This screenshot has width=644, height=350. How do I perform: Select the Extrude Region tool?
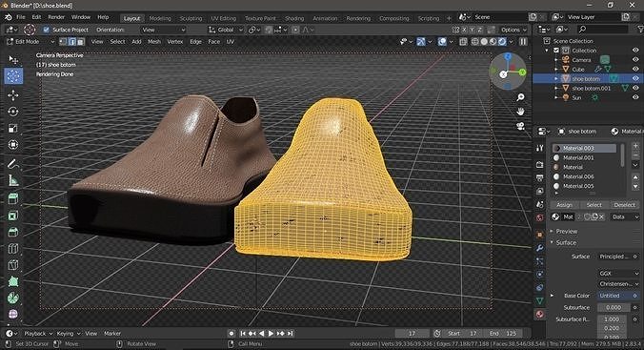[x=13, y=199]
